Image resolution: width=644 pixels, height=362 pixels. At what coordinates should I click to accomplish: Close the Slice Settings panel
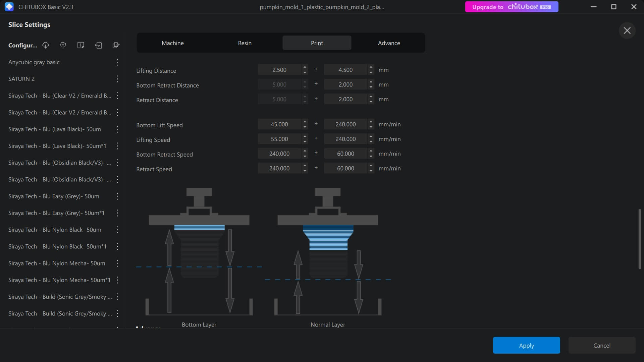[x=627, y=31]
